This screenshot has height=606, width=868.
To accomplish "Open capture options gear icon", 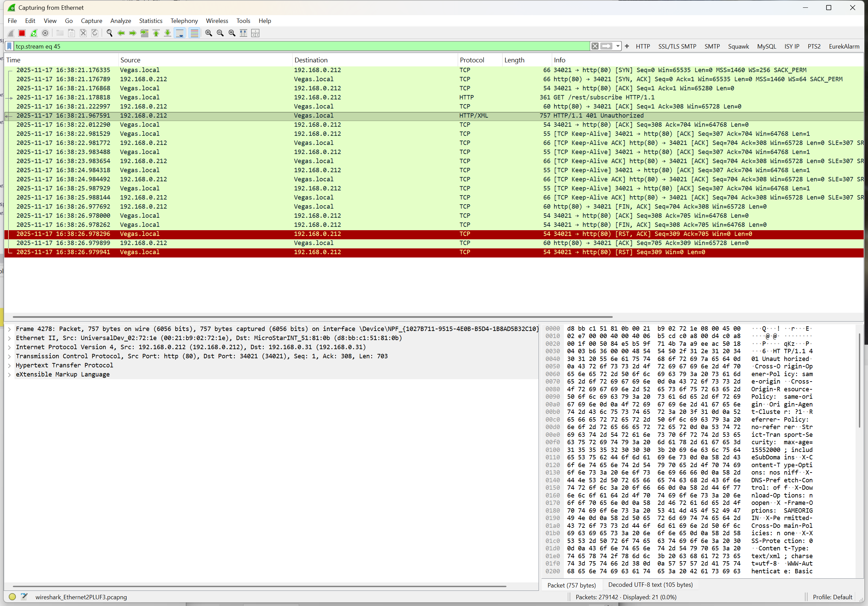I will (x=46, y=33).
